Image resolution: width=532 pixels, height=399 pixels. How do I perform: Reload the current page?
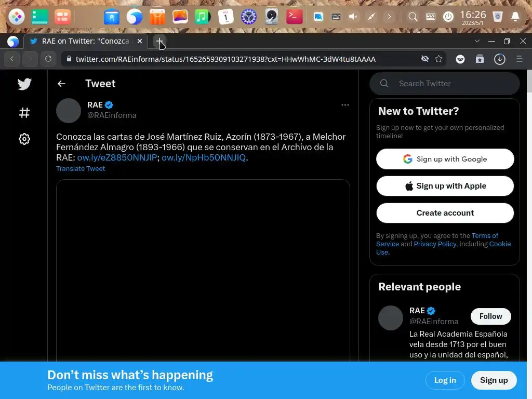click(48, 59)
